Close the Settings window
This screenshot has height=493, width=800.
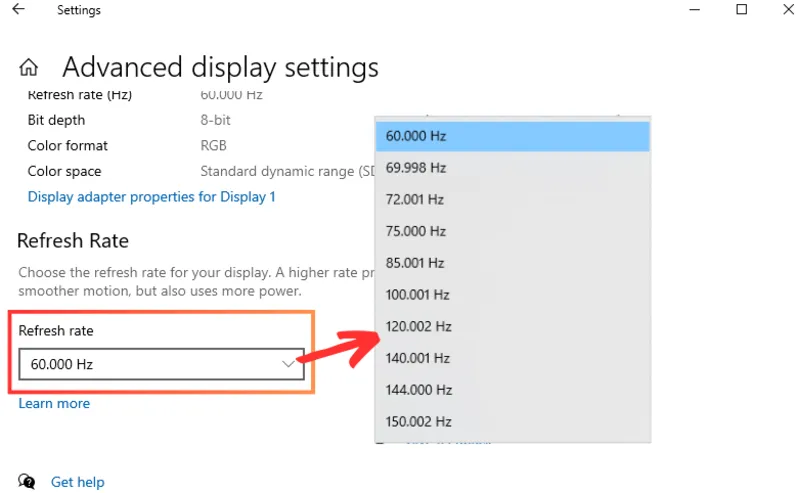click(x=788, y=9)
